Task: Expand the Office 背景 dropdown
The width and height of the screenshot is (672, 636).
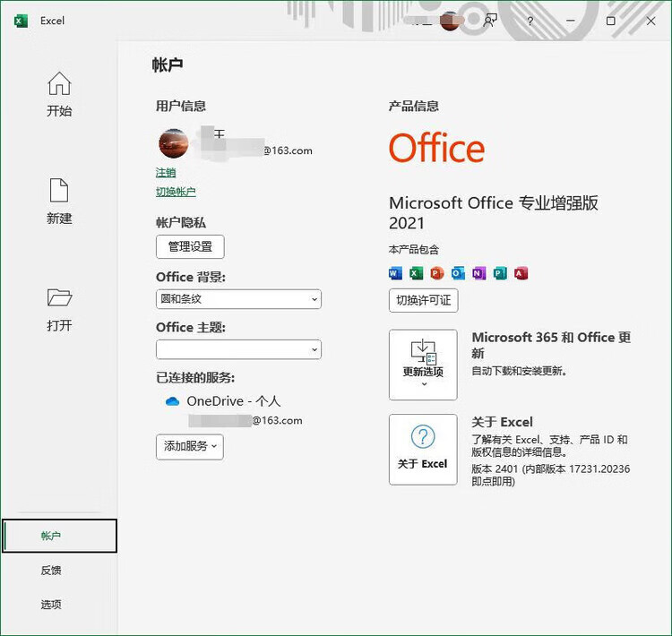Action: tap(238, 299)
